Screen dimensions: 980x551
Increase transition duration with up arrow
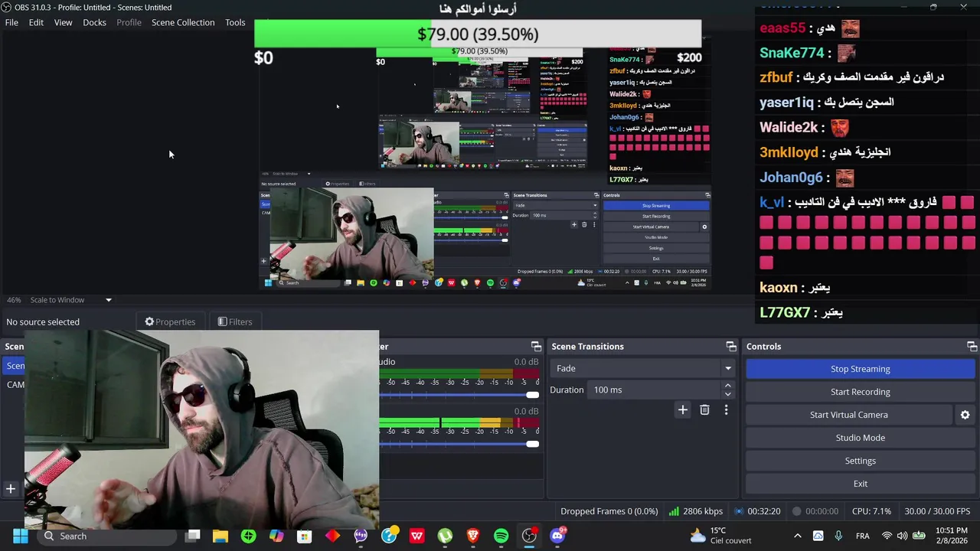(727, 386)
